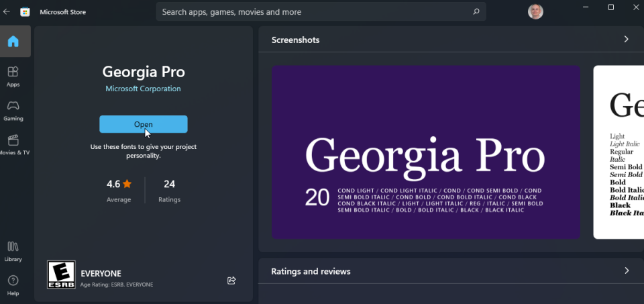Close the Microsoft Store window

pyautogui.click(x=635, y=7)
